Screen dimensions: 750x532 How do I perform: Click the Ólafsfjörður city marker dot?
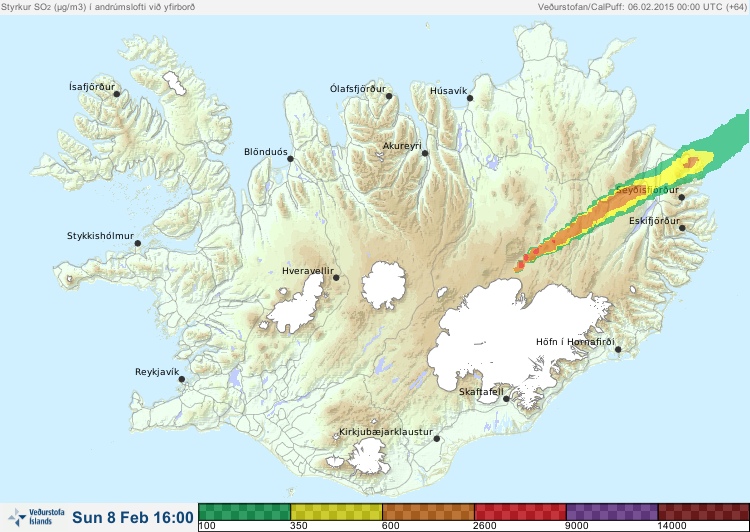click(389, 96)
